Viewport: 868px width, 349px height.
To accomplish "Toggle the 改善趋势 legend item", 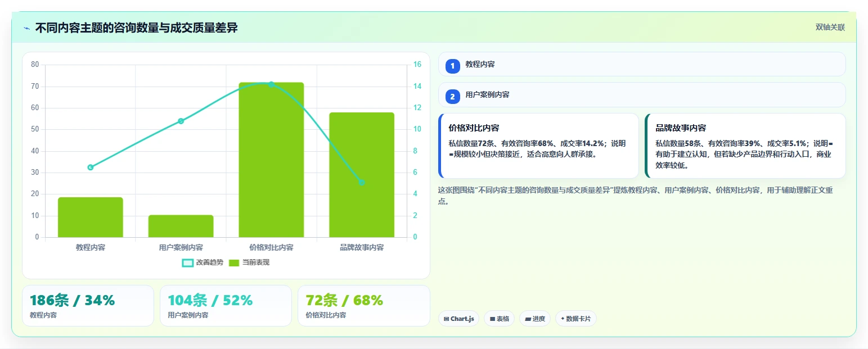I will (x=203, y=262).
